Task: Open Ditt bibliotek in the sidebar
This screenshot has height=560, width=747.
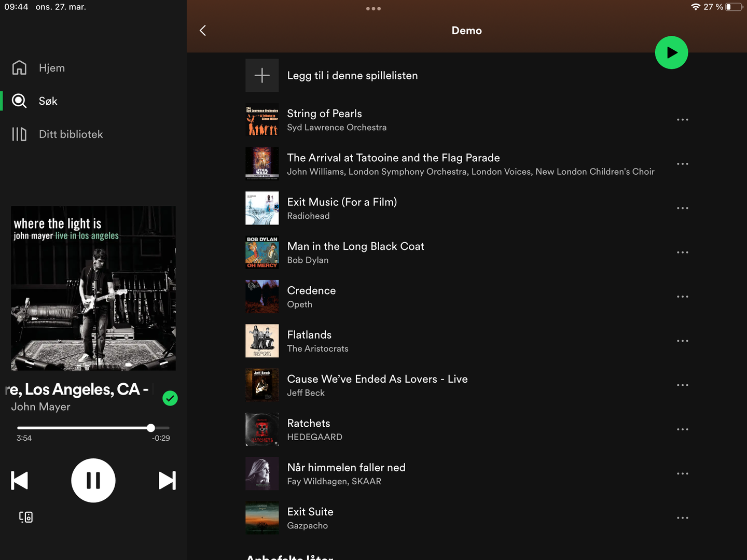Action: (x=71, y=134)
